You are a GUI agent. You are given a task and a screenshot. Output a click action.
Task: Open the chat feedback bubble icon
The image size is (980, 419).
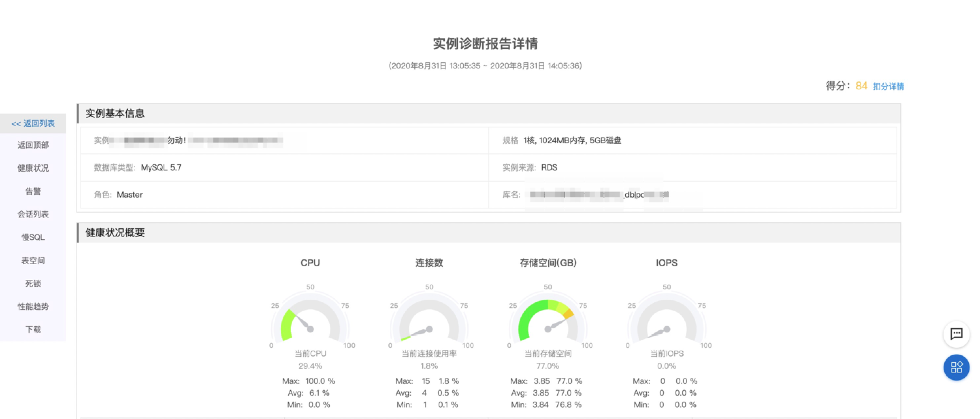956,334
